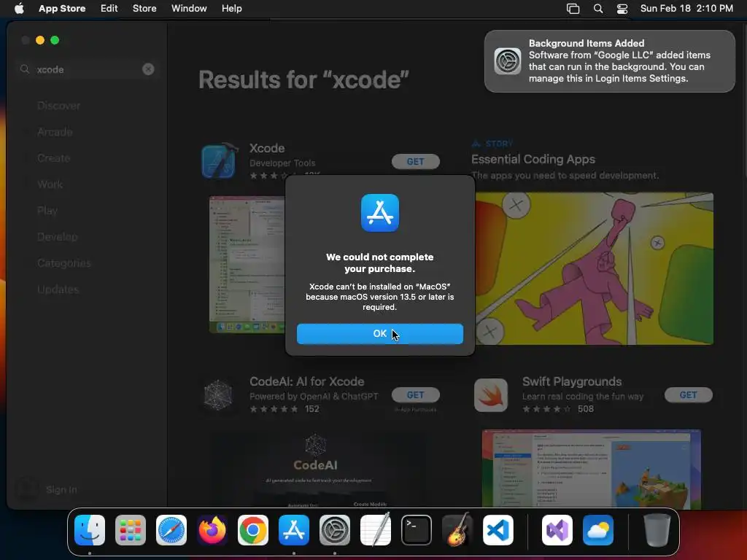Viewport: 747px width, 560px height.
Task: Open Terminal from the Dock
Action: click(417, 530)
